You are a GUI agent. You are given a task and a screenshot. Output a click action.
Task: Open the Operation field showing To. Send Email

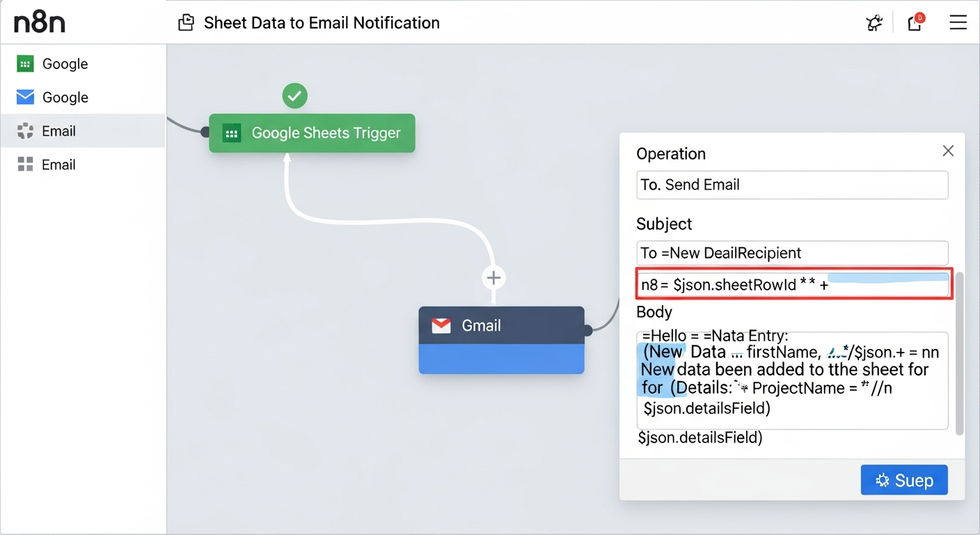[x=792, y=185]
